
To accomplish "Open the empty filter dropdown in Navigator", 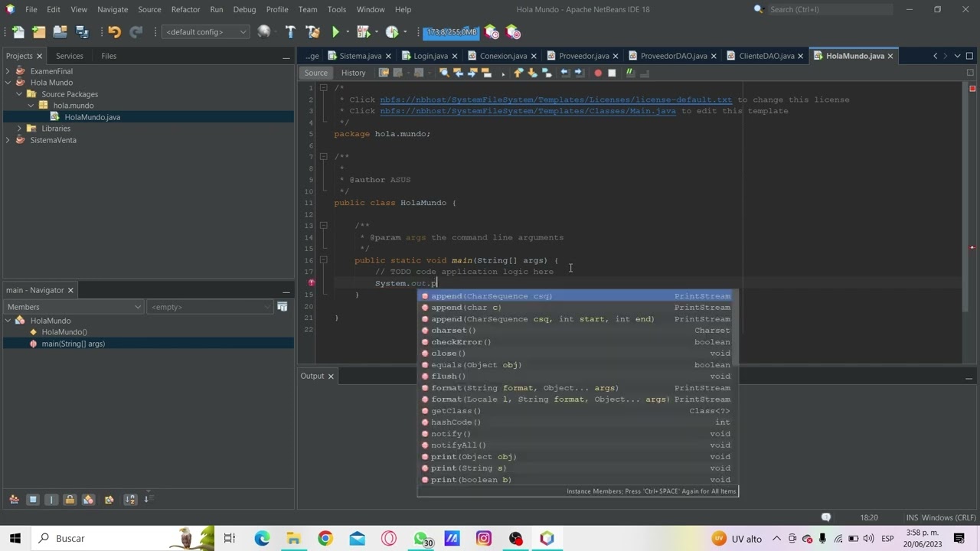I will 209,307.
